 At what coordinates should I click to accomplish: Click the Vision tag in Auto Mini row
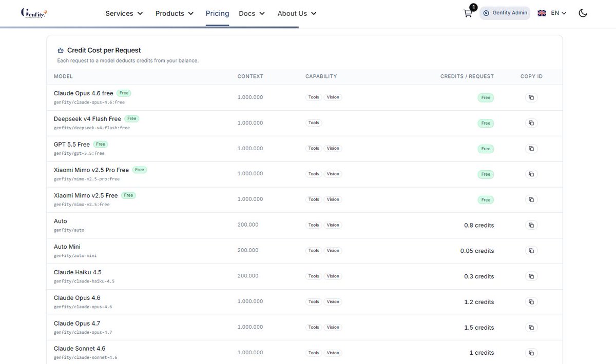(x=333, y=251)
